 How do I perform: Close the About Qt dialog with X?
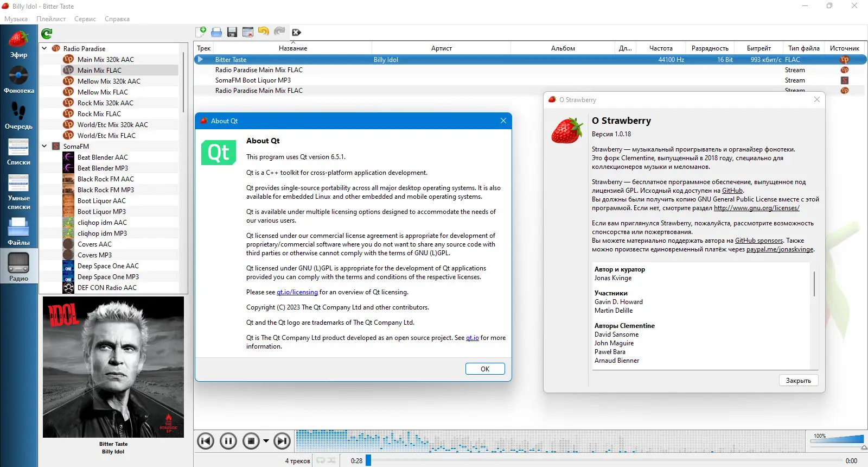click(x=503, y=121)
